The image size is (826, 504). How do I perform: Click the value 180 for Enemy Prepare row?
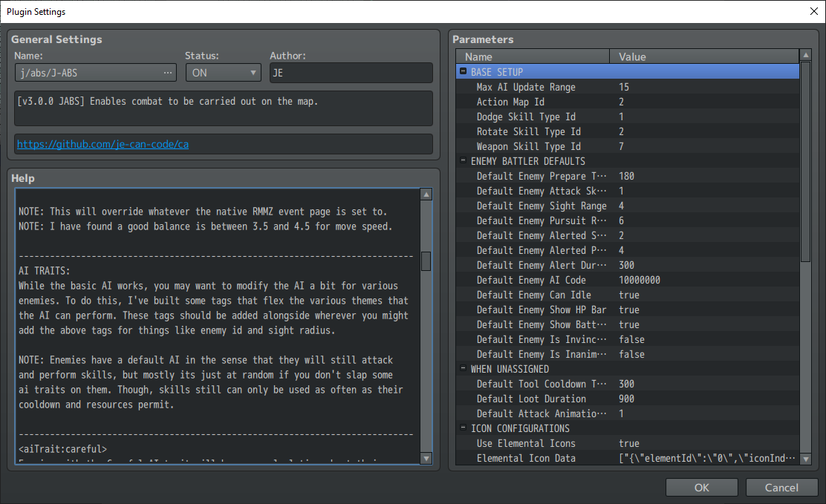coord(626,176)
